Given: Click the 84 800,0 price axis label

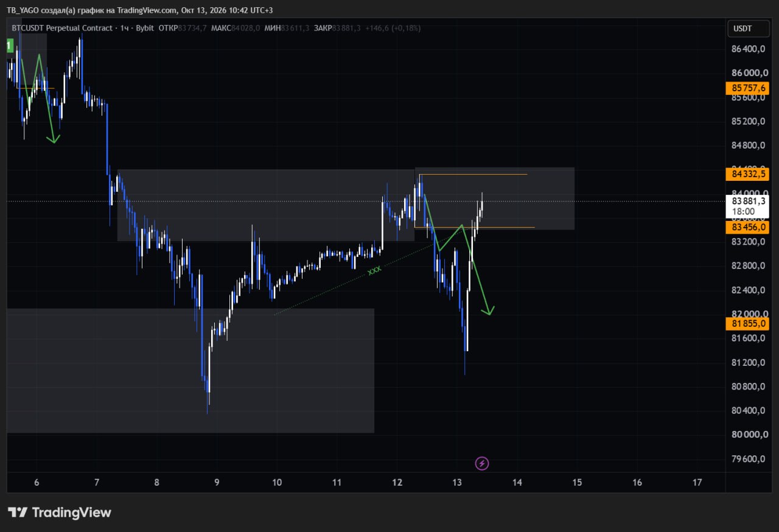Looking at the screenshot, I should pos(749,145).
